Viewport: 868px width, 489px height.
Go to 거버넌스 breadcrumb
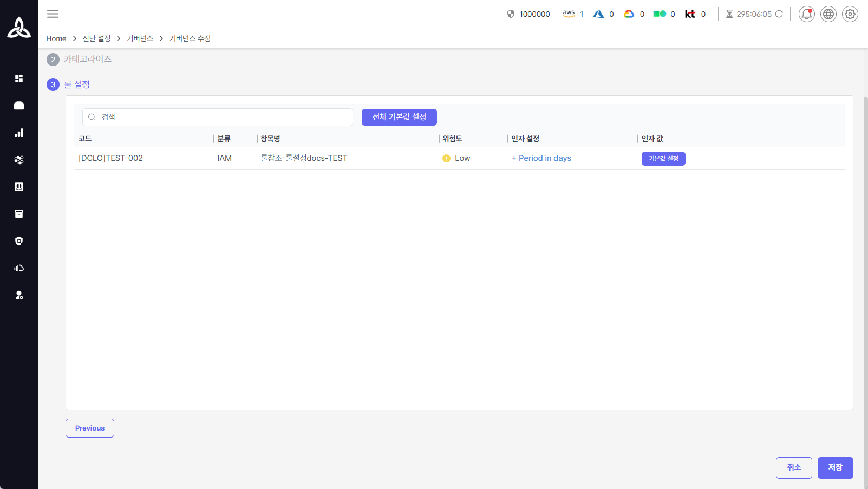click(x=140, y=38)
